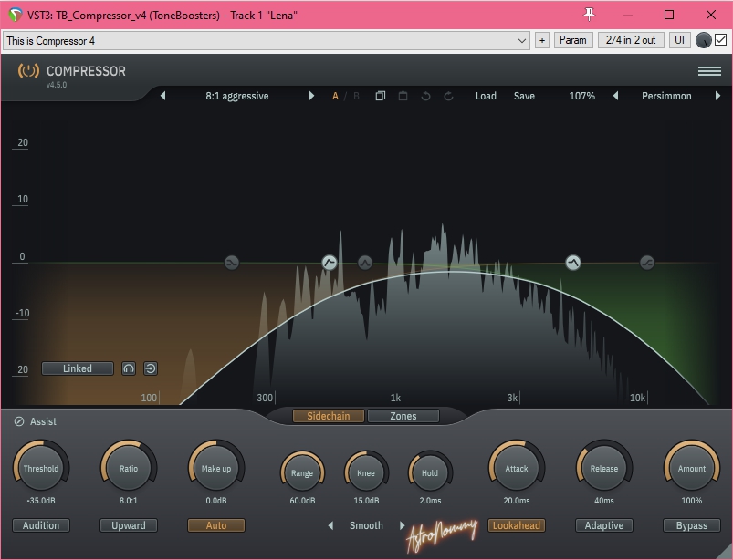The width and height of the screenshot is (733, 560).
Task: Click the 20.0ms attack value
Action: [x=517, y=500]
